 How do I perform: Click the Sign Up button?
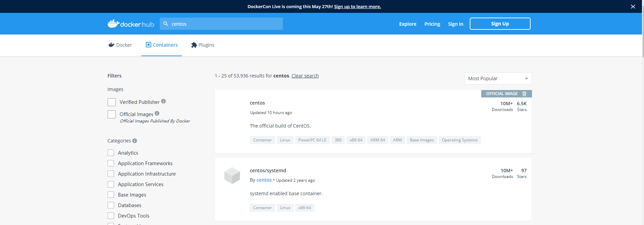click(x=500, y=24)
